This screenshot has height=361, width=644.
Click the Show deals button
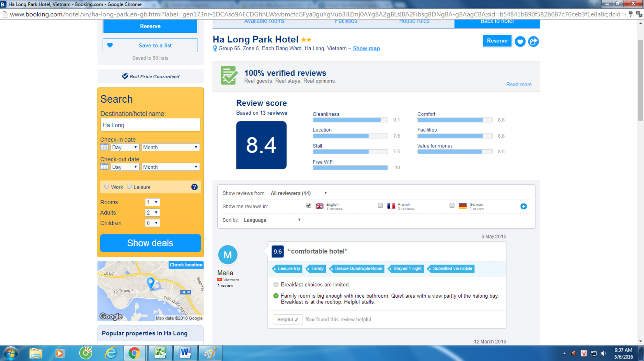pyautogui.click(x=150, y=243)
